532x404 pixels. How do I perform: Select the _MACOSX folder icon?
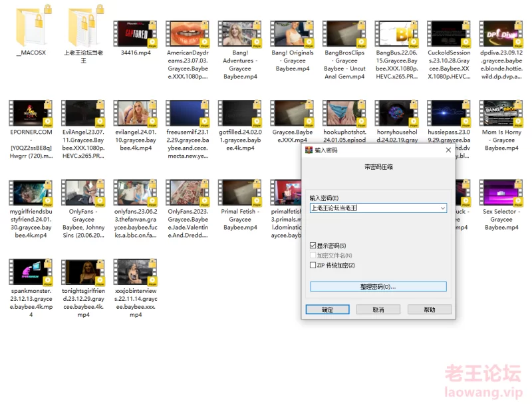(33, 27)
